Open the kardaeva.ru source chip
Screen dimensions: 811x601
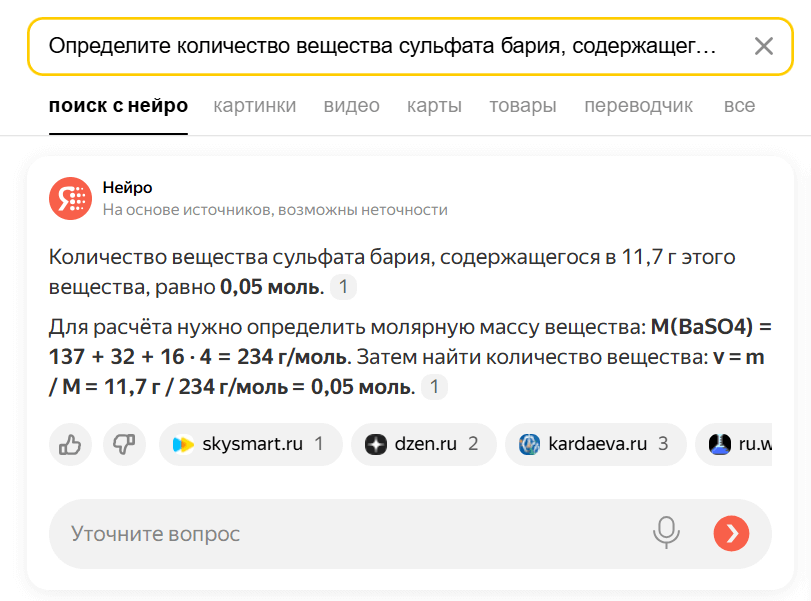click(595, 445)
